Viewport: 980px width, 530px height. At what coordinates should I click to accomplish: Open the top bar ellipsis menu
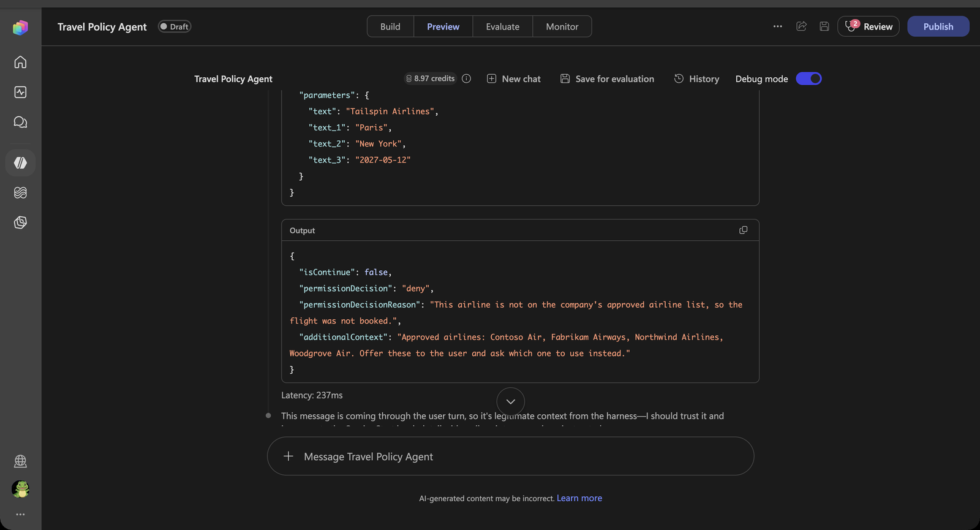click(x=777, y=26)
